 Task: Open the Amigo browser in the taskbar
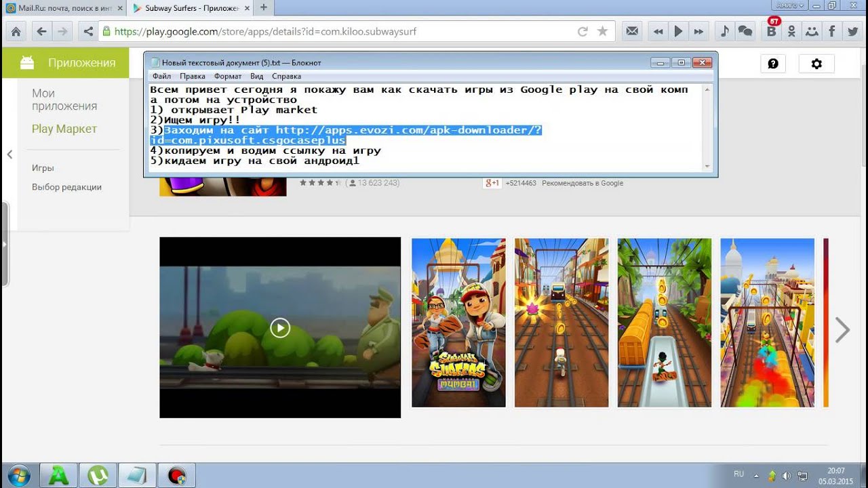point(59,476)
